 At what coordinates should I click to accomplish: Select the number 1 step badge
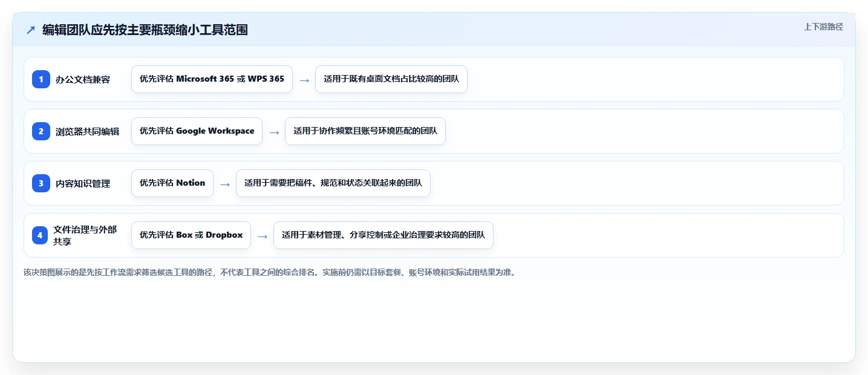(41, 79)
